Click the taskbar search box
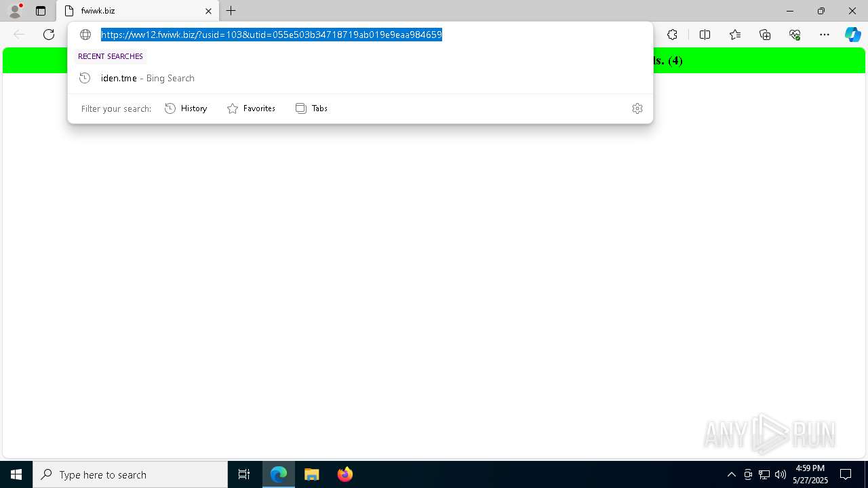 (130, 474)
